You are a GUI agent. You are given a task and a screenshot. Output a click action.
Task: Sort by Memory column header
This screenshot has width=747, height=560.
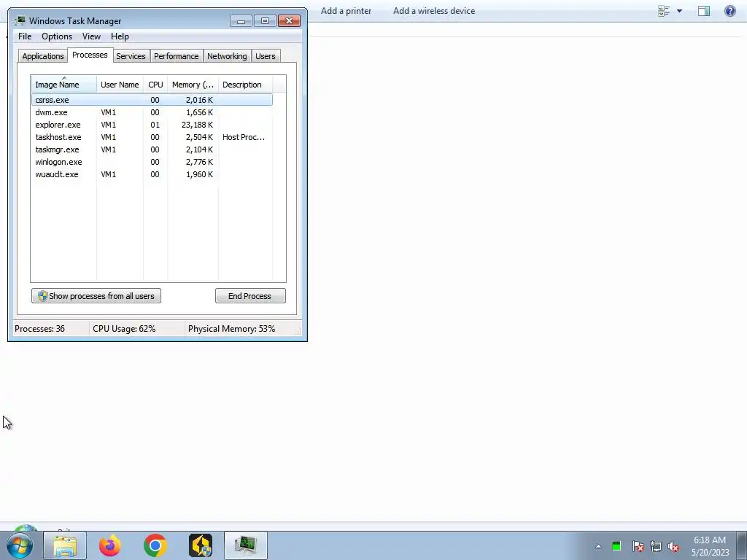coord(193,84)
